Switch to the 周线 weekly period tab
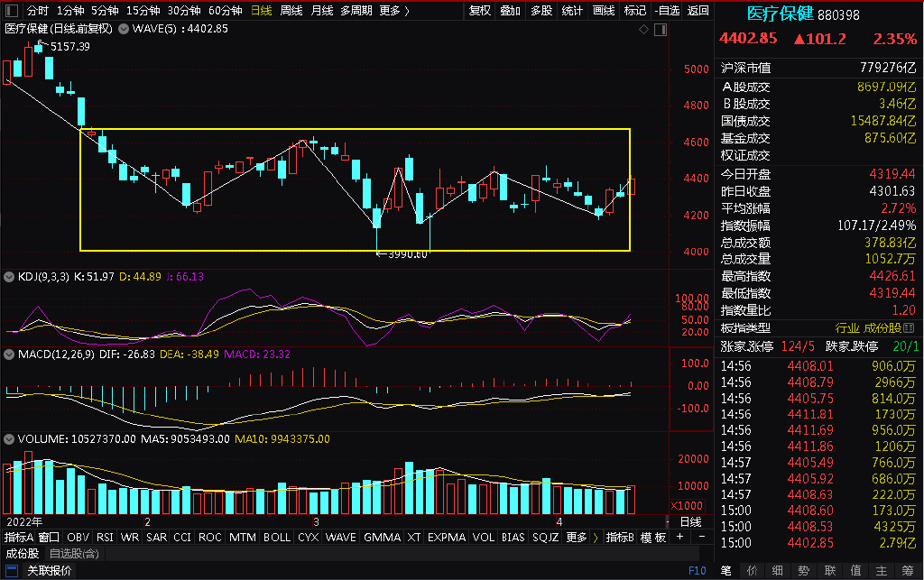The image size is (924, 580). [291, 11]
